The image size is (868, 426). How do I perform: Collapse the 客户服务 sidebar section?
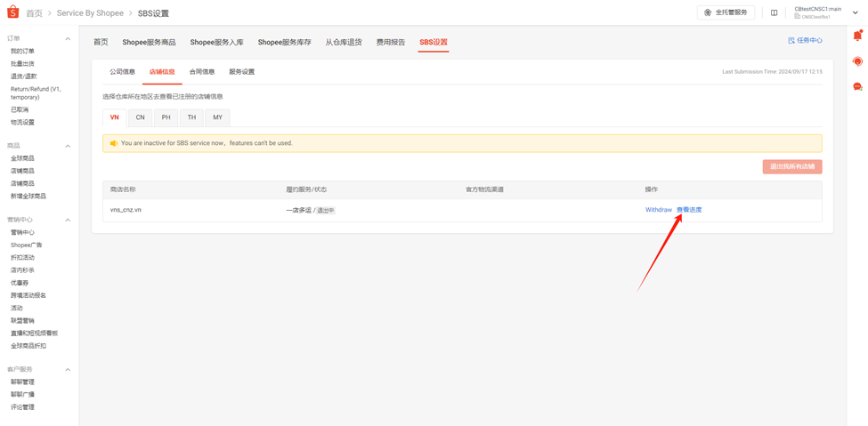click(x=68, y=369)
